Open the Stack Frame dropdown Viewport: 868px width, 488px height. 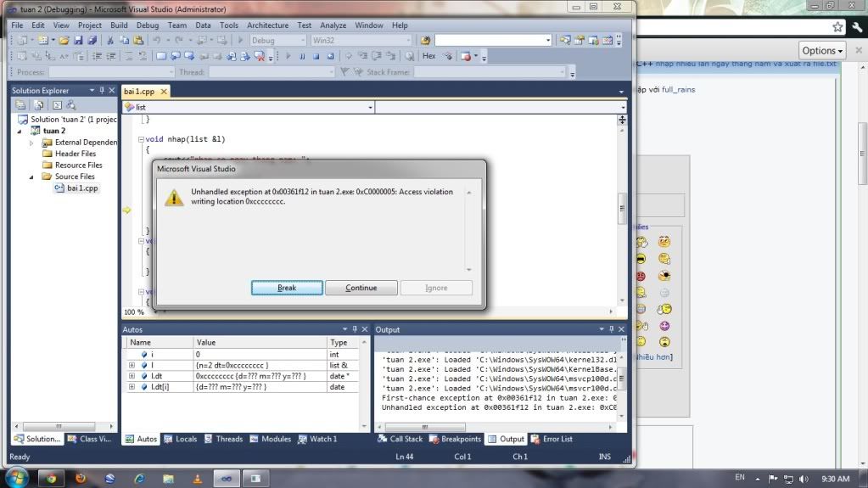[x=490, y=72]
